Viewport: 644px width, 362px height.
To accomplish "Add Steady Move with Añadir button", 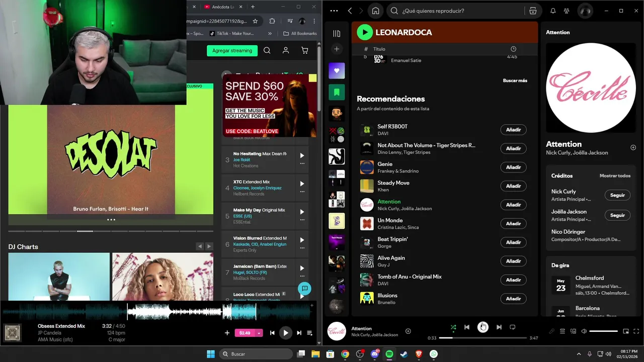I will 513,186.
